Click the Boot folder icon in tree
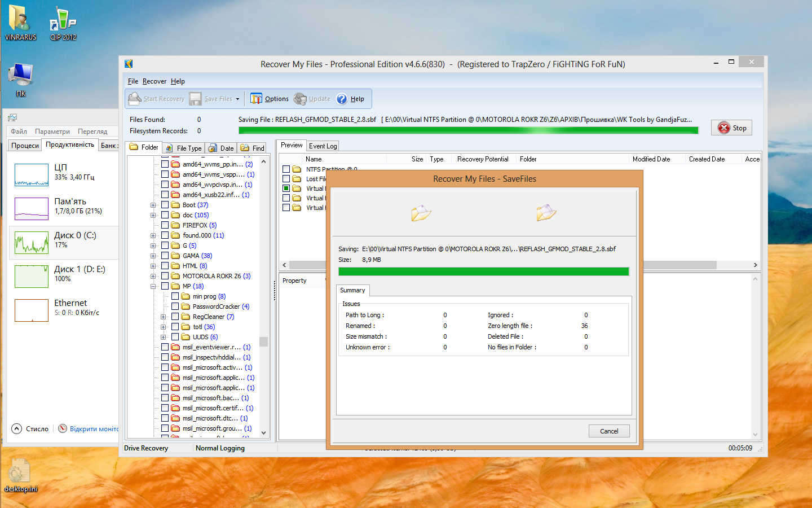The width and height of the screenshot is (812, 508). (x=175, y=205)
